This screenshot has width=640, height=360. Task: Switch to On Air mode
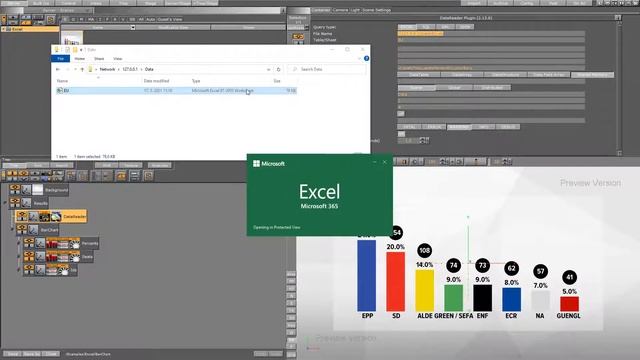[x=580, y=3]
